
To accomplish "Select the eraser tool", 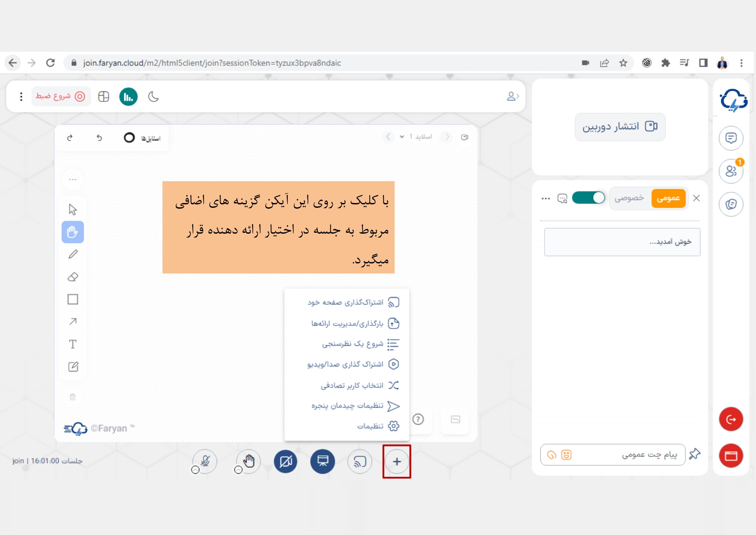I will pos(73,277).
